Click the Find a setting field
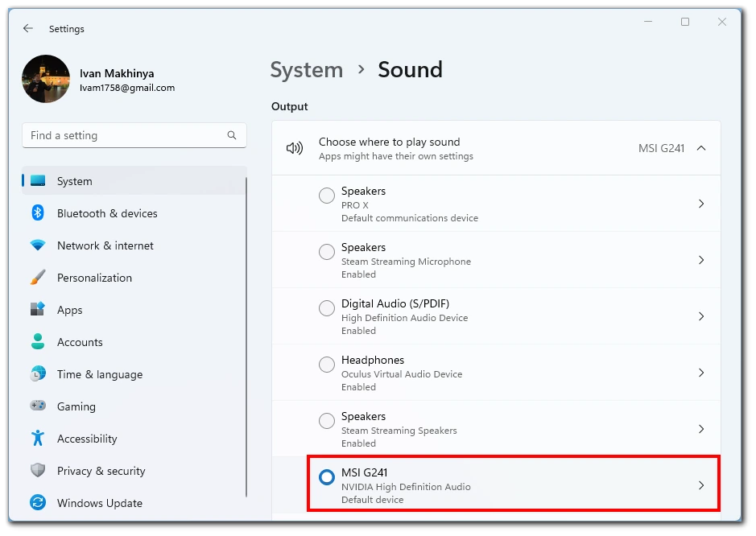 coord(134,135)
